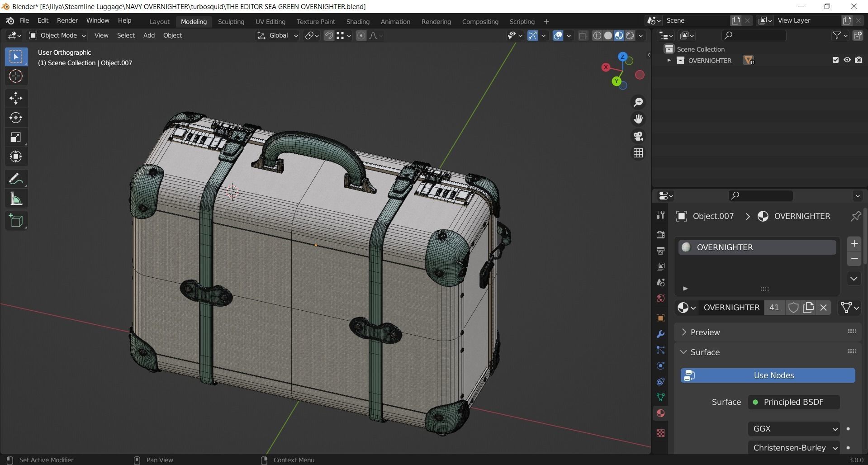Select the Transform tool

click(16, 157)
